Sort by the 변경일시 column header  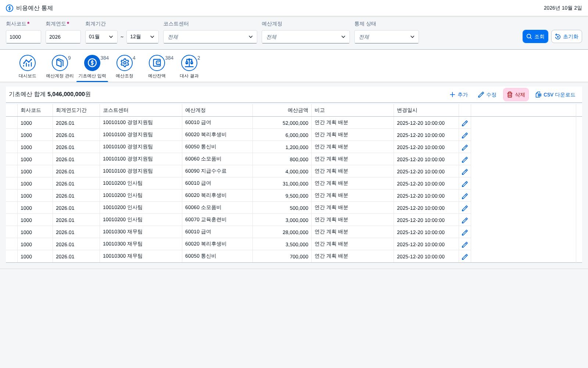click(426, 110)
